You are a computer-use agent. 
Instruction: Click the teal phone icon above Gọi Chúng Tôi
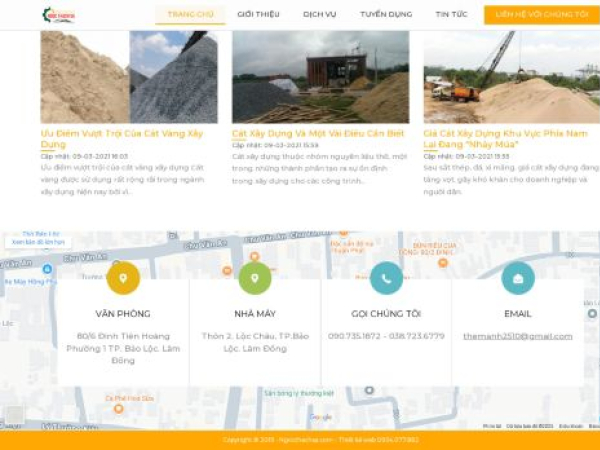point(386,278)
